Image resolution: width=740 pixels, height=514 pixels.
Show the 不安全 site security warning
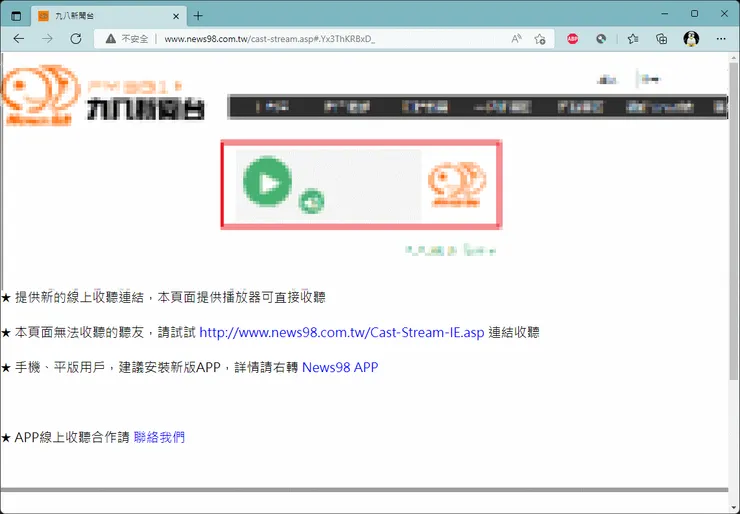126,39
